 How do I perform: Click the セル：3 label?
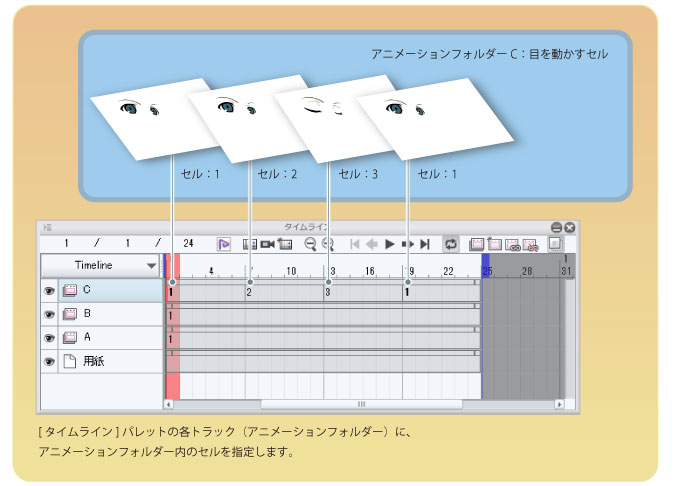pos(358,174)
